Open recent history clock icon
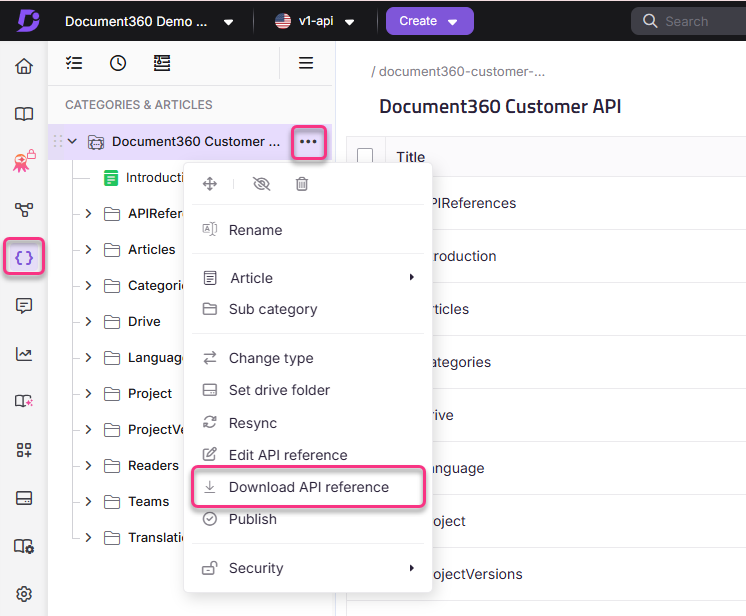Screen dimensions: 746x616 (118, 63)
